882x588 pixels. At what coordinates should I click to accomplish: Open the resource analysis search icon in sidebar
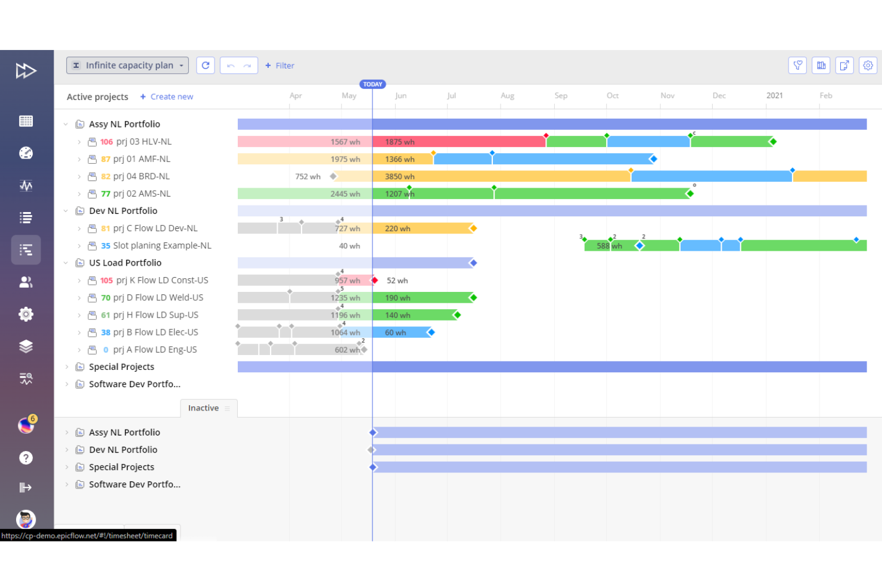26,378
